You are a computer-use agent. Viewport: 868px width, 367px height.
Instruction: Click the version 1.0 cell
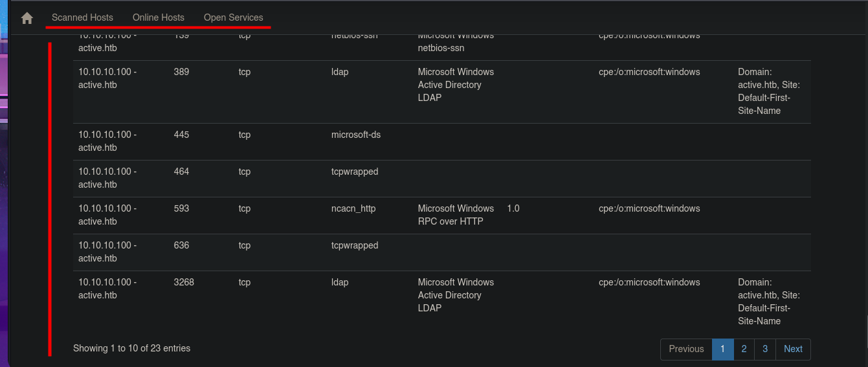click(x=513, y=208)
